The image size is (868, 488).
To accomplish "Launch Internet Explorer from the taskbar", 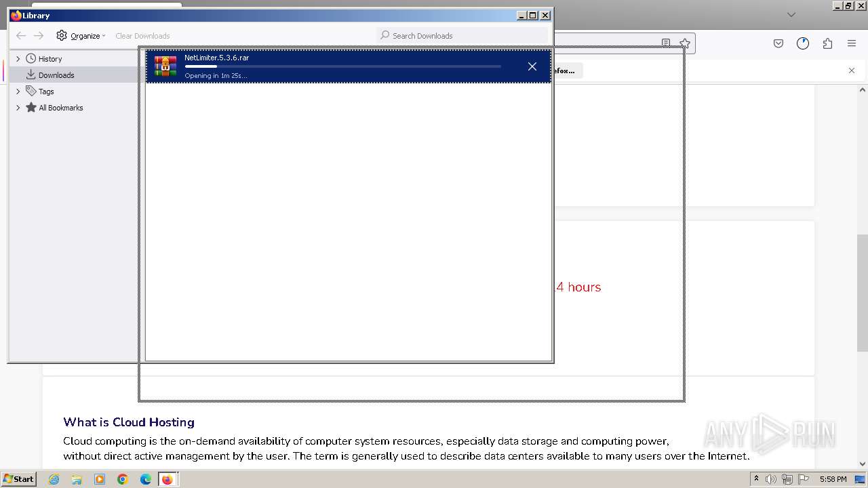I will point(54,479).
